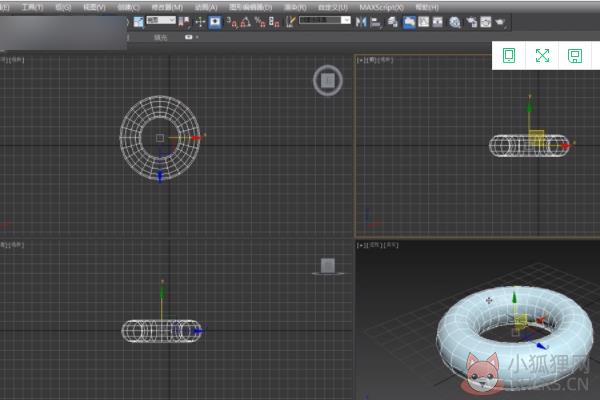Open the 图形编辑器(D) menu
The image size is (600, 400).
tap(251, 7)
